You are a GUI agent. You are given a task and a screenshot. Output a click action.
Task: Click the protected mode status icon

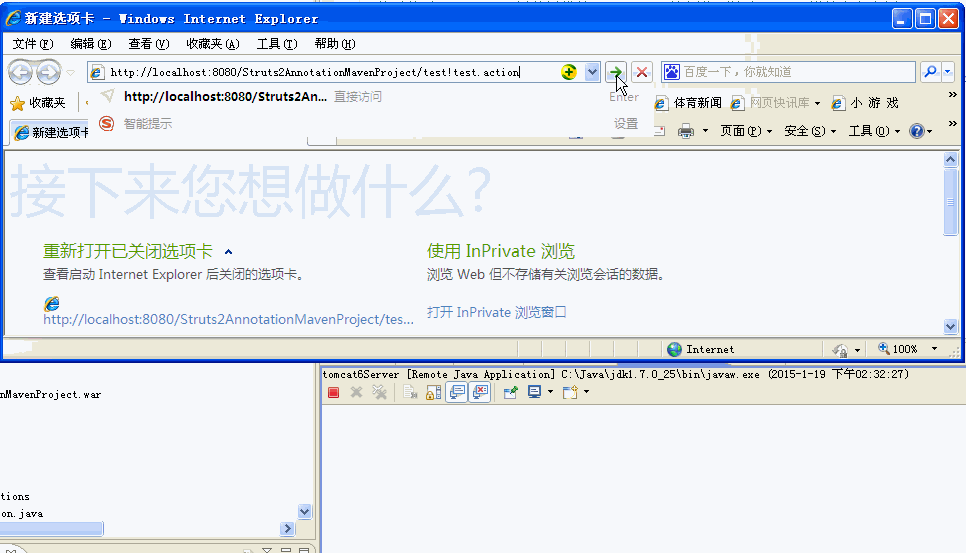(840, 350)
